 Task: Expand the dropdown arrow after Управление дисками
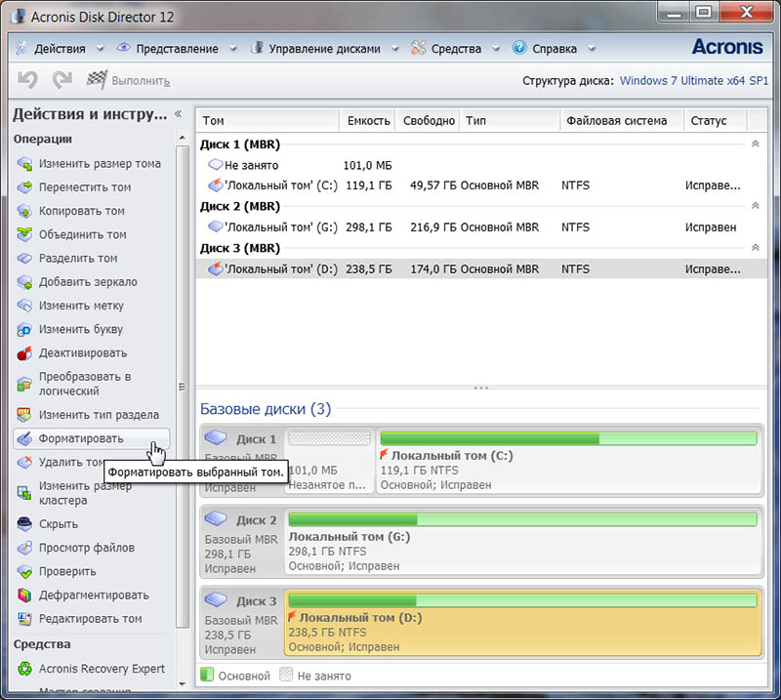395,49
